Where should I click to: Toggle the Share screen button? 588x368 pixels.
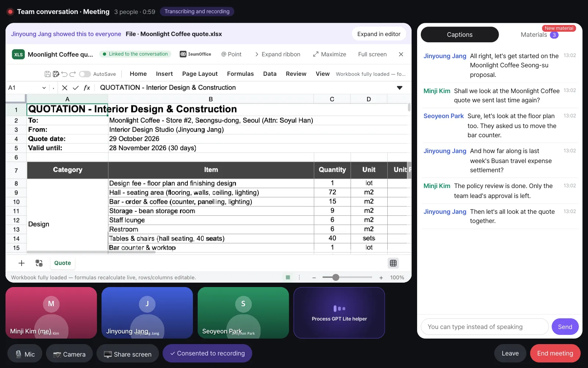tap(128, 354)
